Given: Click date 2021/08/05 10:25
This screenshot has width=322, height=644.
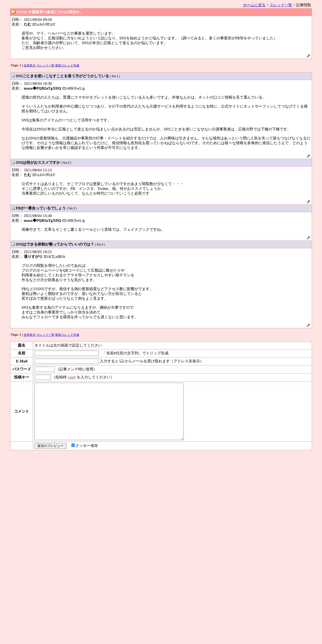Looking at the screenshot, I should click(x=38, y=252).
